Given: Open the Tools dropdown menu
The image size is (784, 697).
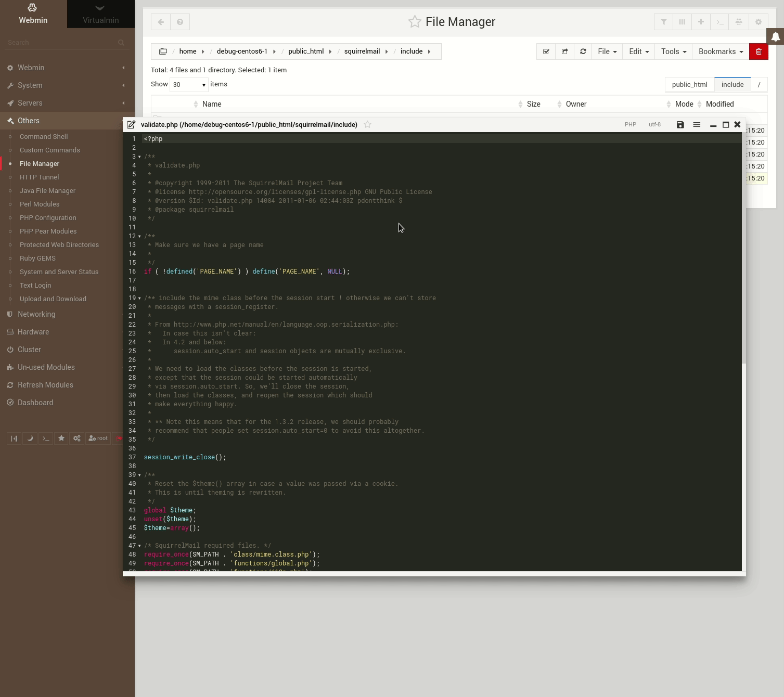Looking at the screenshot, I should pos(674,51).
